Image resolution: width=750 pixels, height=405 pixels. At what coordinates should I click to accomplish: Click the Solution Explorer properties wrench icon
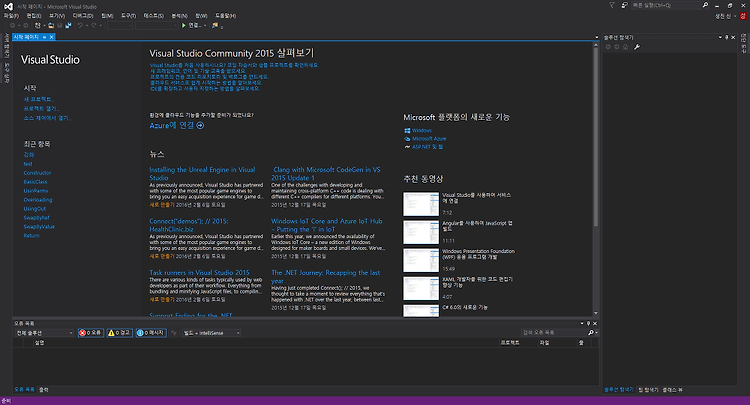pyautogui.click(x=637, y=47)
